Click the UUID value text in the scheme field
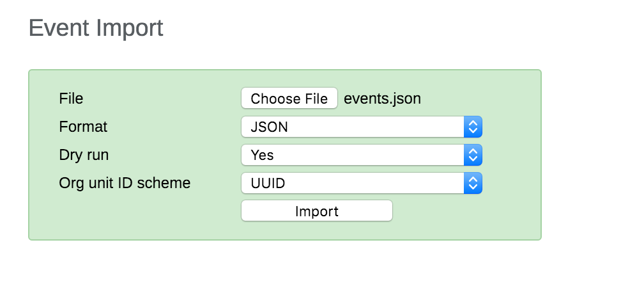 click(268, 184)
